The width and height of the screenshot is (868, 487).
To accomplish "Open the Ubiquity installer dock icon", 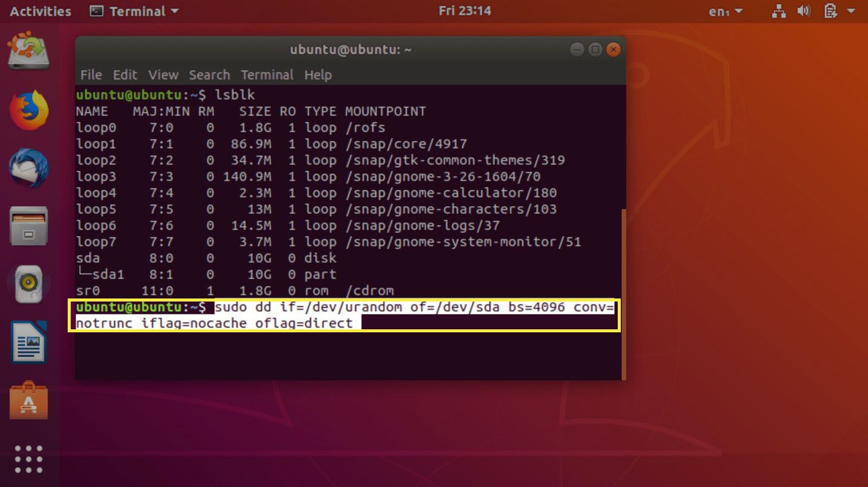I will coord(28,51).
